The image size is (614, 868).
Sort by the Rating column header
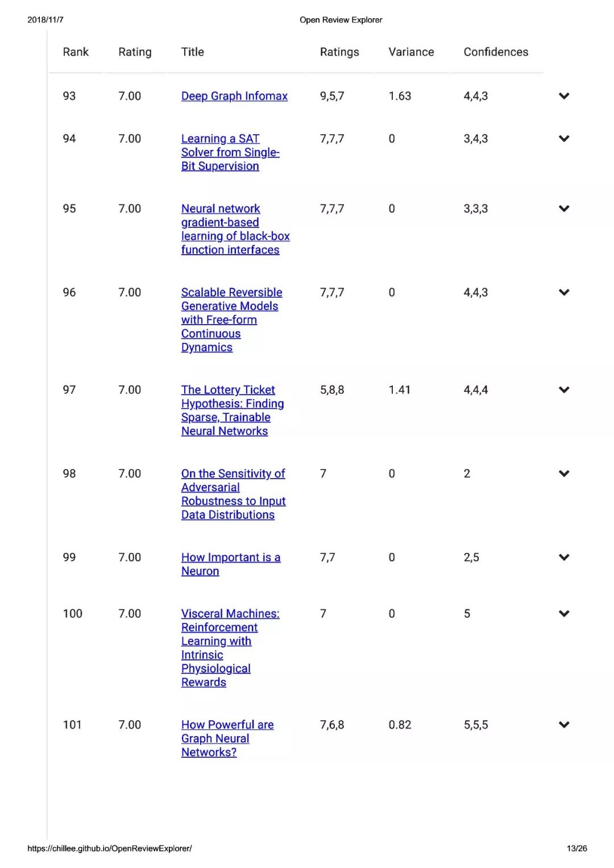coord(135,52)
